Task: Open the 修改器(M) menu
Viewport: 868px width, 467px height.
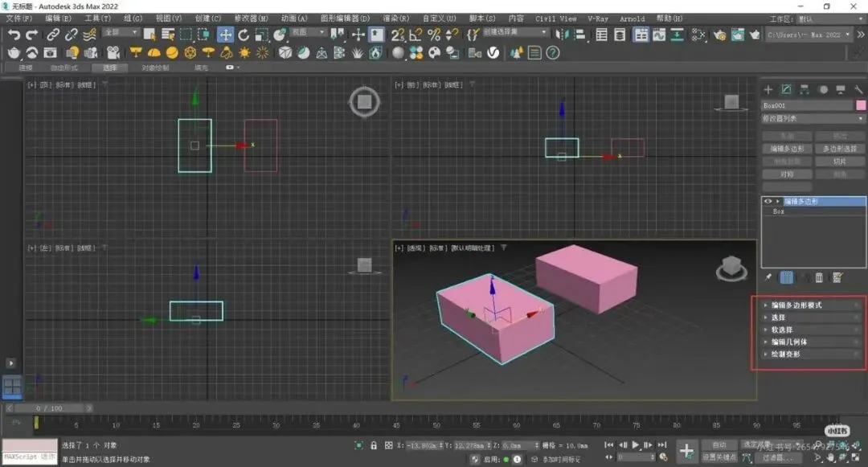Action: (x=251, y=18)
